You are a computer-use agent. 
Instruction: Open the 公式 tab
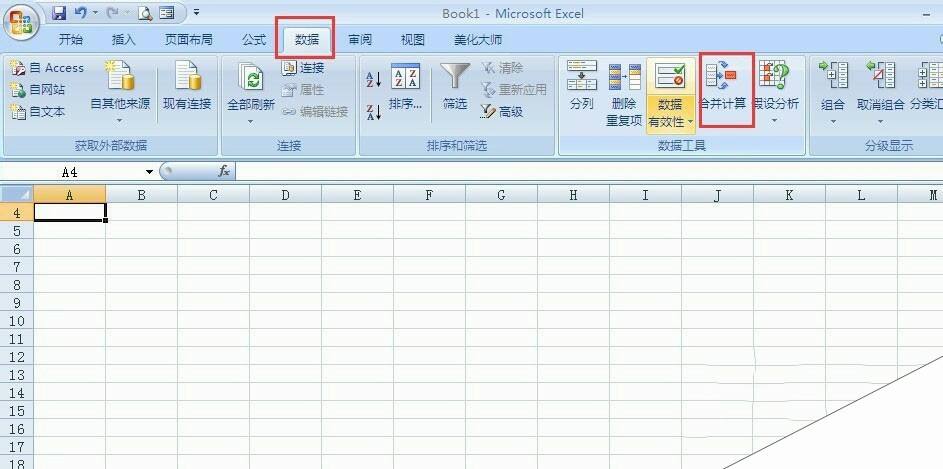(x=254, y=40)
